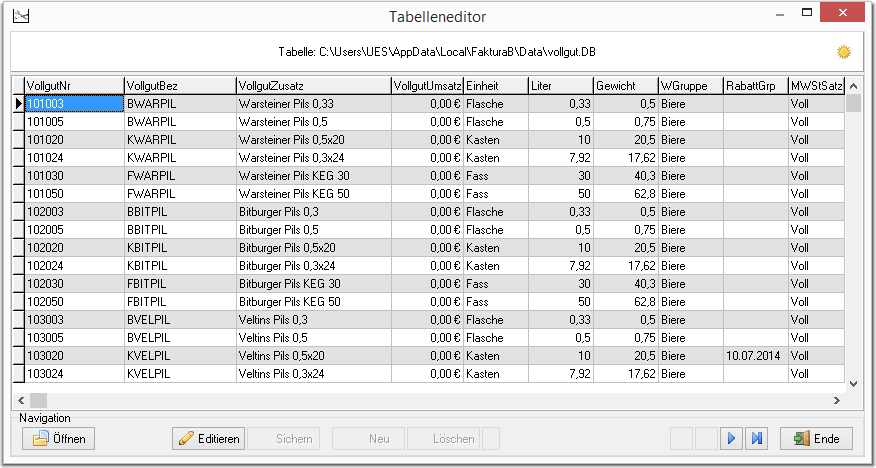
Task: Click Gewicht value in row 102030
Action: click(626, 284)
